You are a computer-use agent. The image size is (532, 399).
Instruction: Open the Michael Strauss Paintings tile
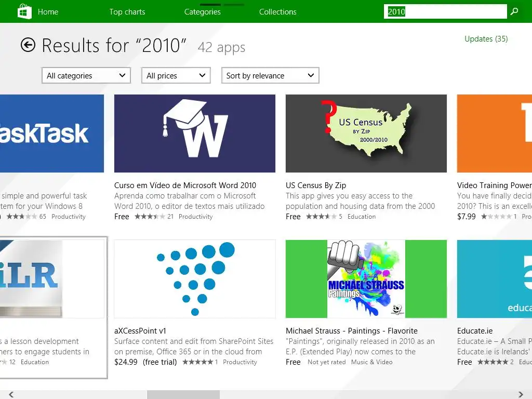(x=366, y=279)
